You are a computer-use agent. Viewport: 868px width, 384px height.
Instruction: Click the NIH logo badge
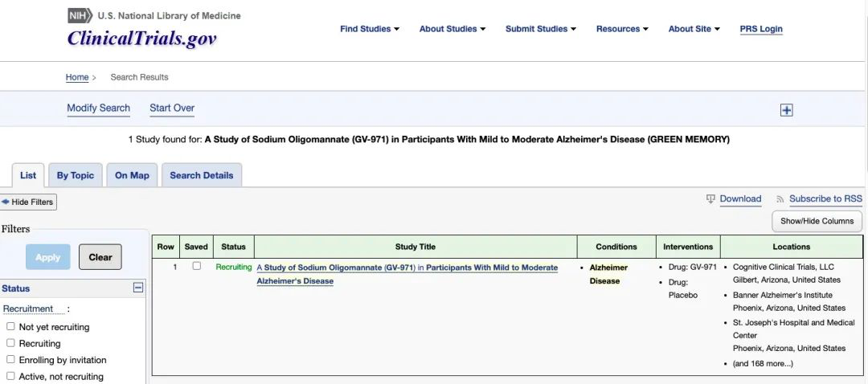point(80,15)
